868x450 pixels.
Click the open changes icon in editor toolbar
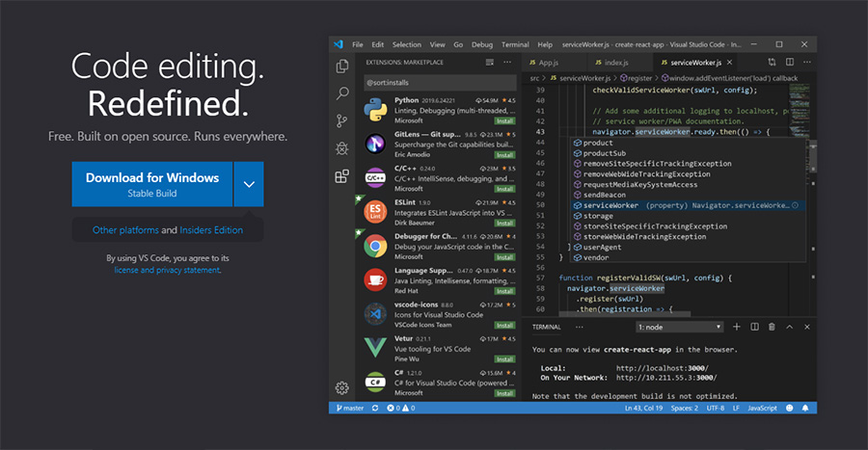(x=772, y=62)
